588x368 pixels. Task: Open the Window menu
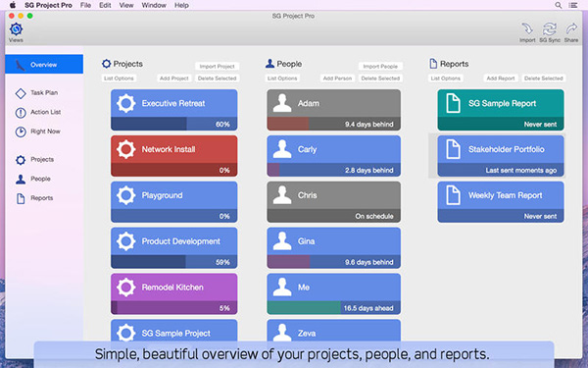tap(154, 5)
